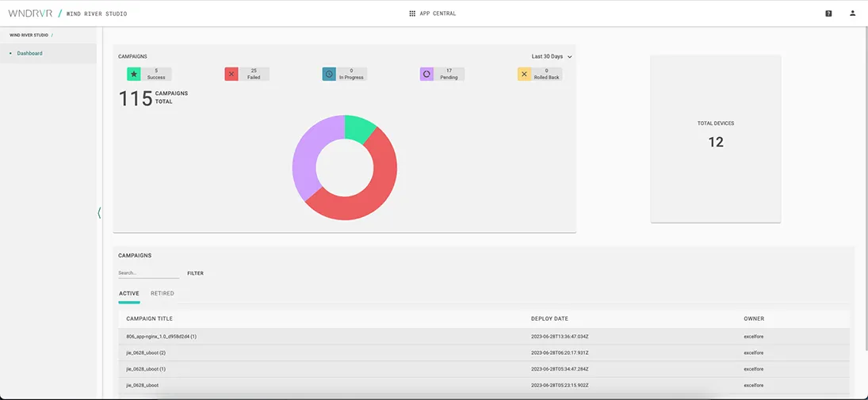Click the green Success star icon
The height and width of the screenshot is (400, 868).
(x=134, y=74)
